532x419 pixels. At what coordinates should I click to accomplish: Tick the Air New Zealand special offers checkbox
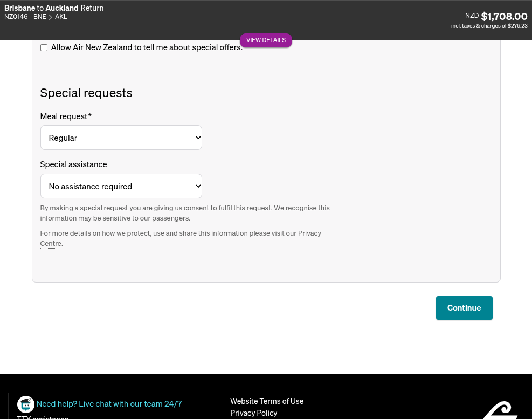44,47
